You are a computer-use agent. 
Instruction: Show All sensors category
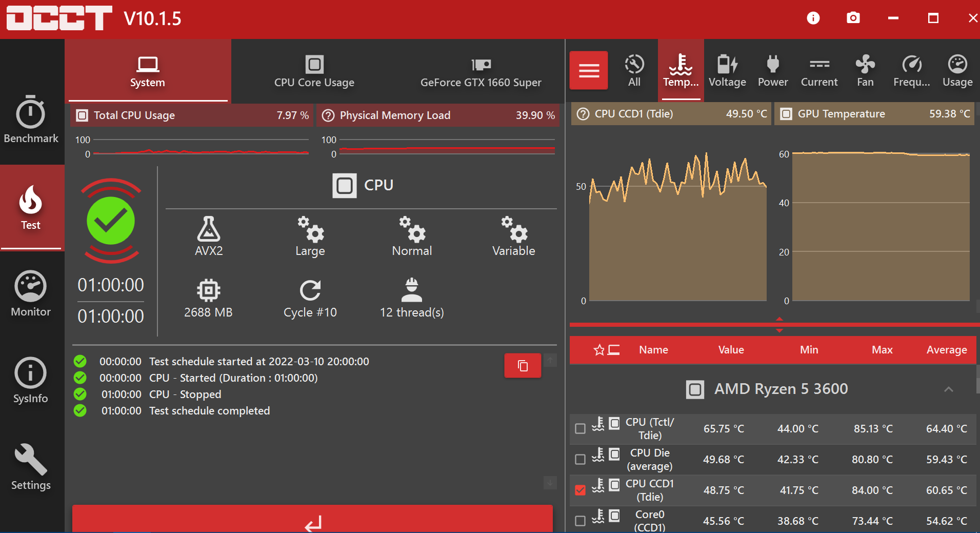coord(634,70)
